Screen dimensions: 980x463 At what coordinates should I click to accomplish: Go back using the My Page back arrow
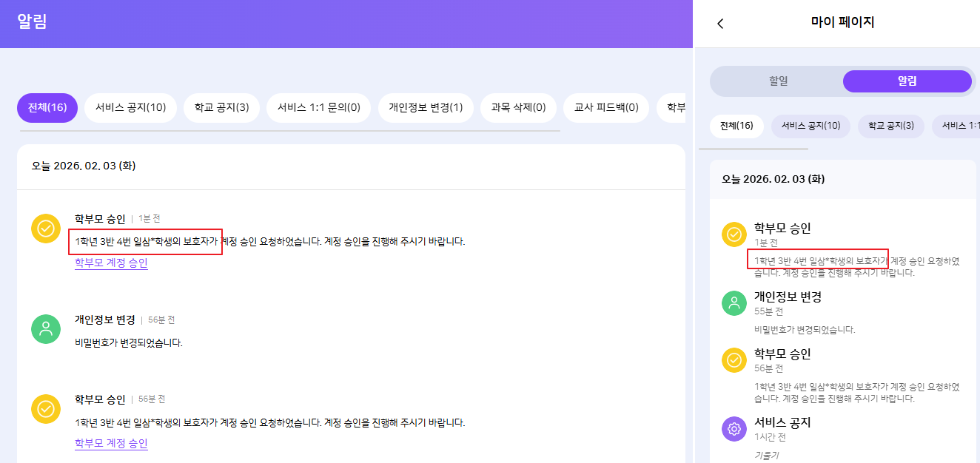(720, 24)
